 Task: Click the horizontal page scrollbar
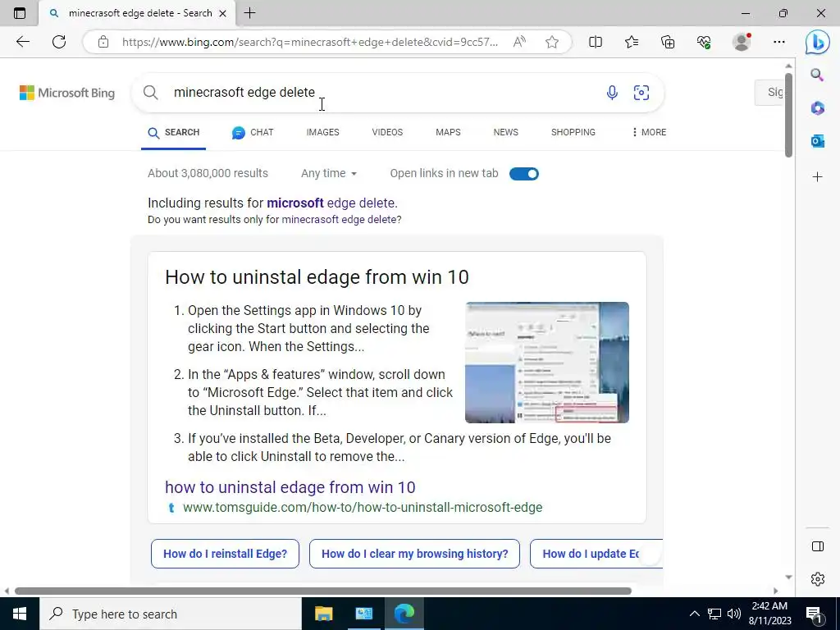(323, 591)
